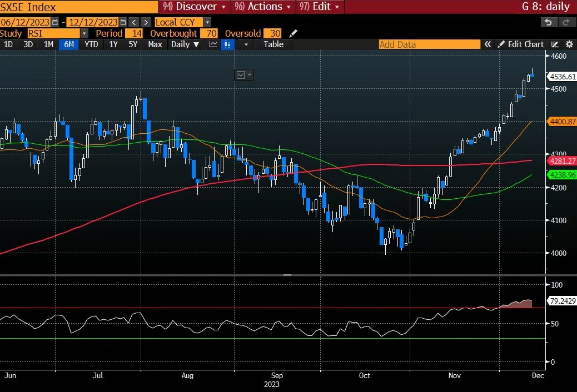
Task: Click the Period value 14 field
Action: tap(133, 33)
